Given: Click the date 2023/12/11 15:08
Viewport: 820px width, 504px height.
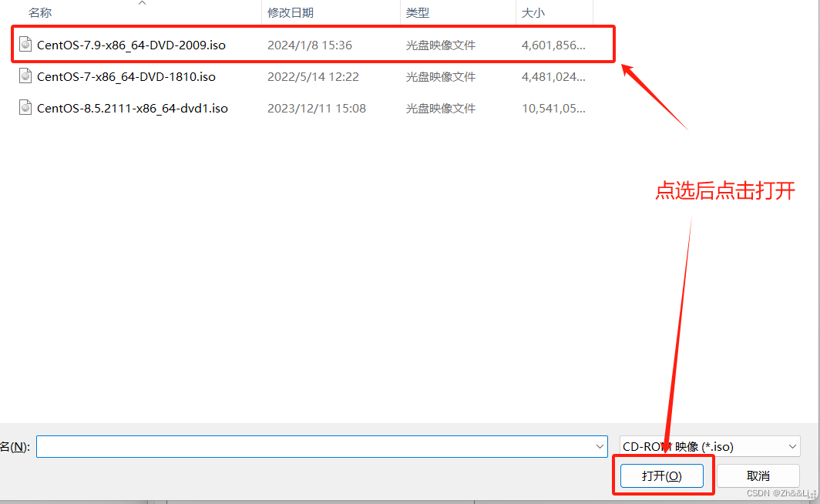Looking at the screenshot, I should pos(317,108).
